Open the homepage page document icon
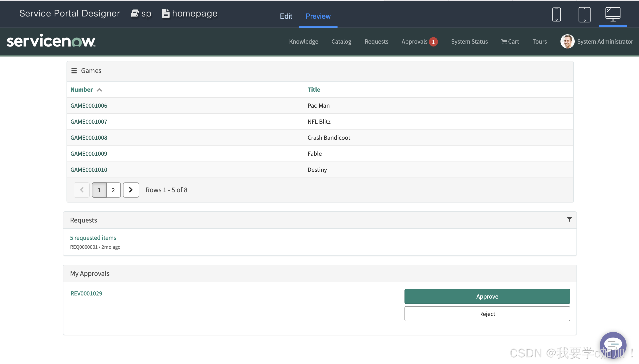 (166, 14)
